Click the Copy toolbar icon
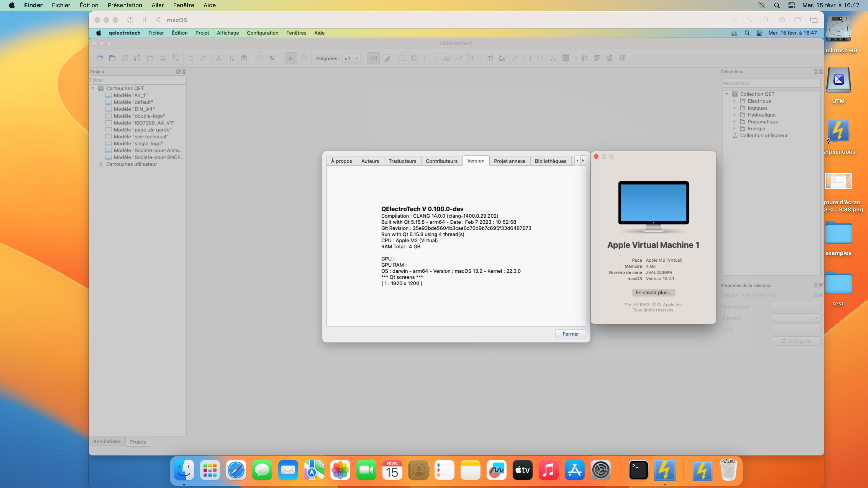 (231, 58)
